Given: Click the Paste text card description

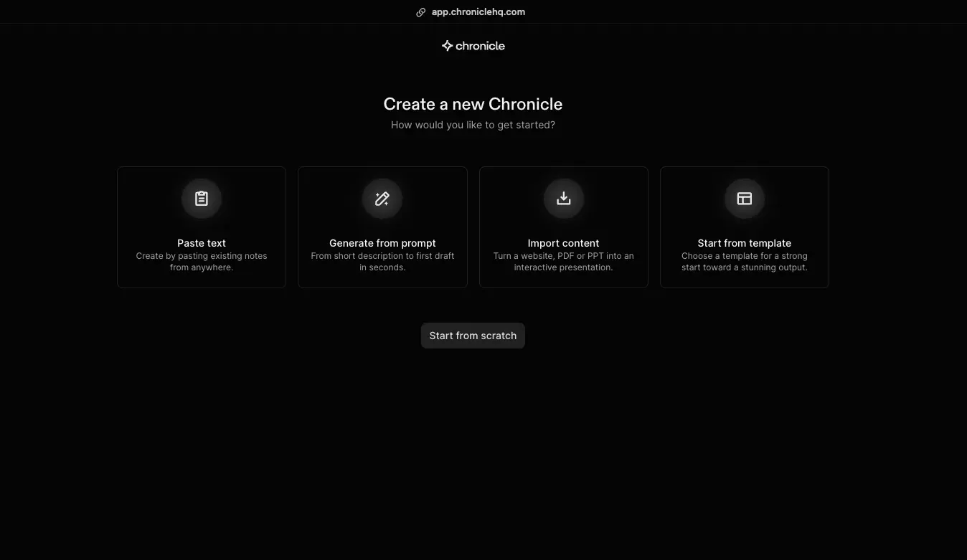Looking at the screenshot, I should [202, 261].
